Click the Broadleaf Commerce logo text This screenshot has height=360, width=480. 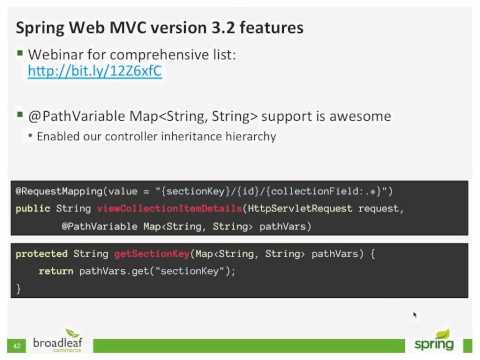pos(57,343)
